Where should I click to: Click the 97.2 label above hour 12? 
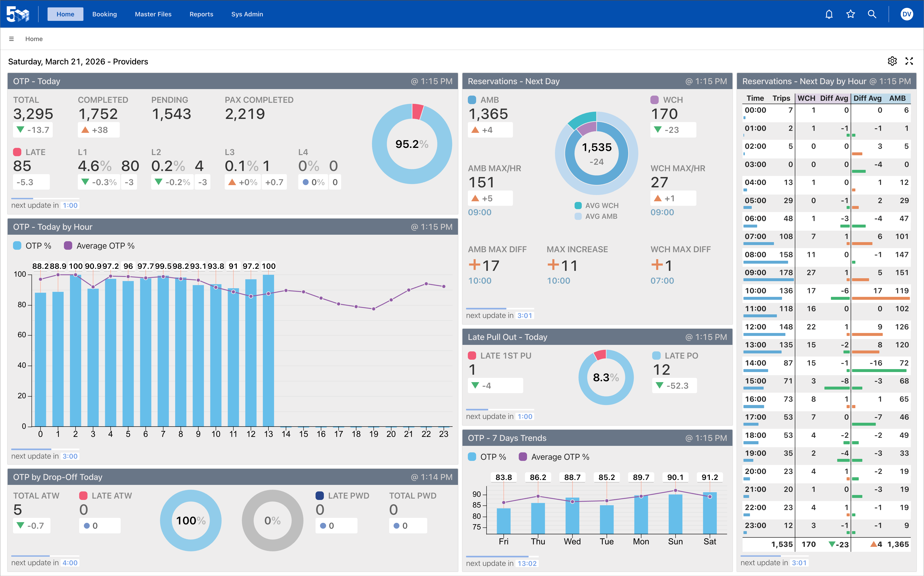coord(251,266)
